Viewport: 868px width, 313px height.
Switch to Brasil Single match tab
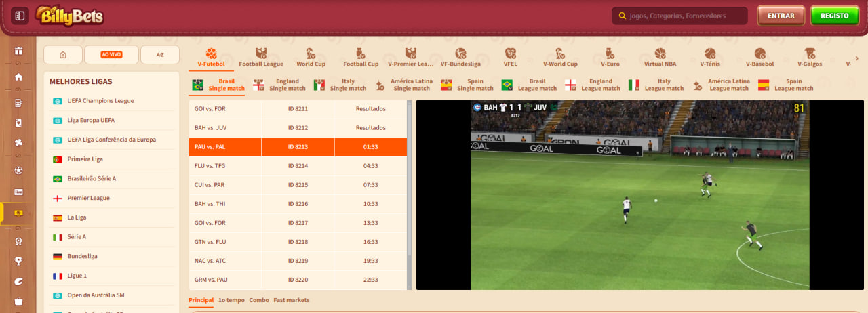219,85
